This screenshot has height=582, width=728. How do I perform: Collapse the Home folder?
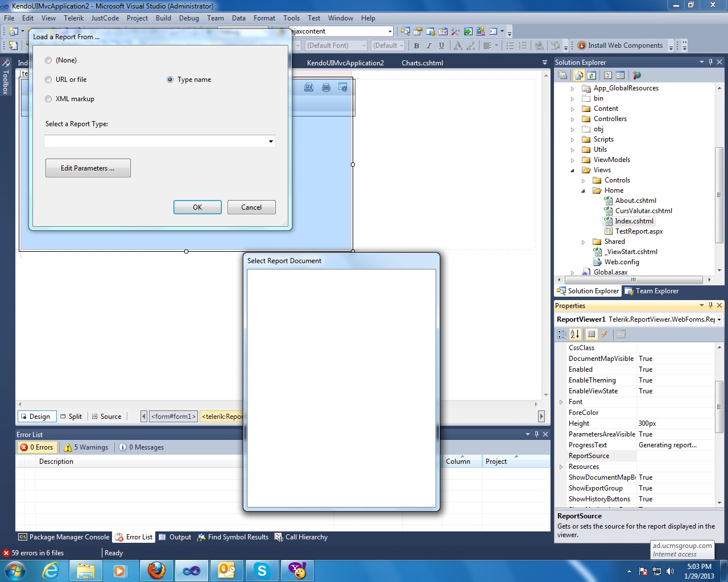pyautogui.click(x=583, y=191)
